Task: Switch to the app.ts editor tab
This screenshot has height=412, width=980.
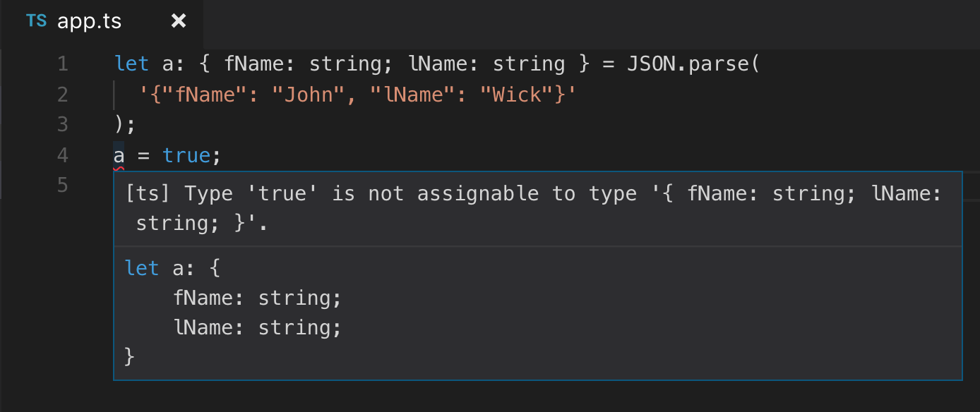Action: tap(88, 21)
